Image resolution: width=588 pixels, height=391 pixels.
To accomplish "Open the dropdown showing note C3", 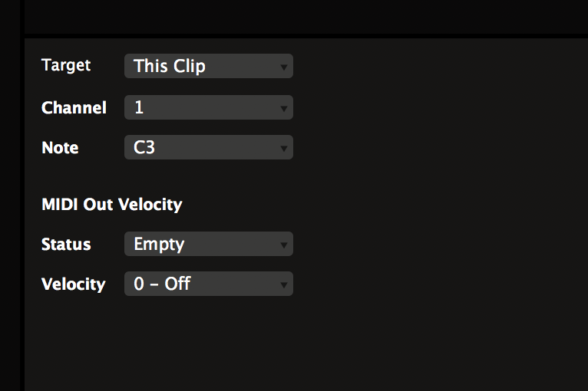I will tap(201, 147).
